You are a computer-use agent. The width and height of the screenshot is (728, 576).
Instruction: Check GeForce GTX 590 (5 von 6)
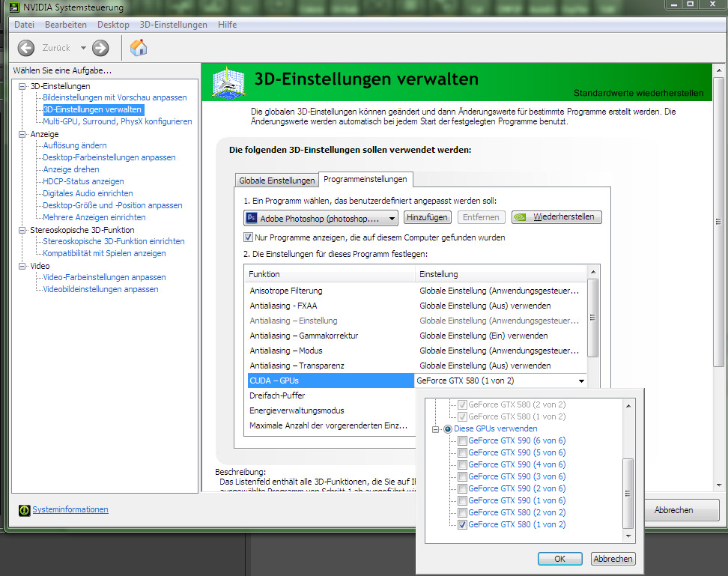coord(462,453)
